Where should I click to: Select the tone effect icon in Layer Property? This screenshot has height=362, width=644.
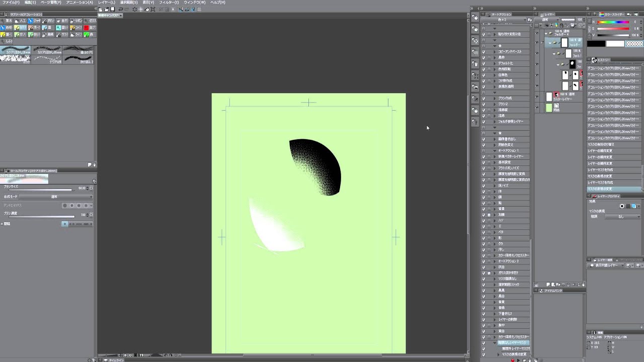[628, 206]
